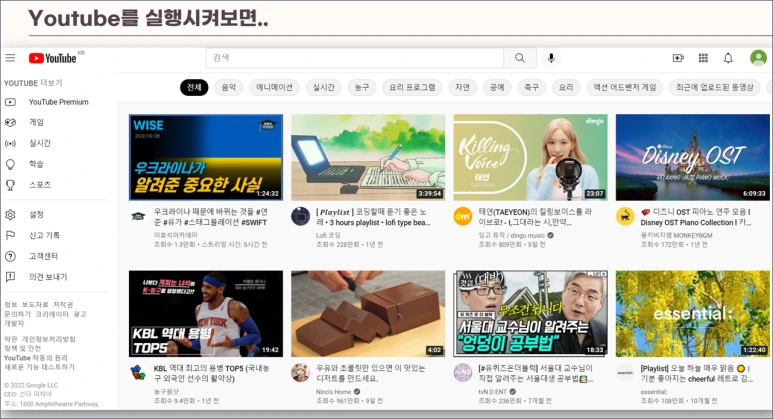Open the tvN D ENT channel avatar

point(462,373)
